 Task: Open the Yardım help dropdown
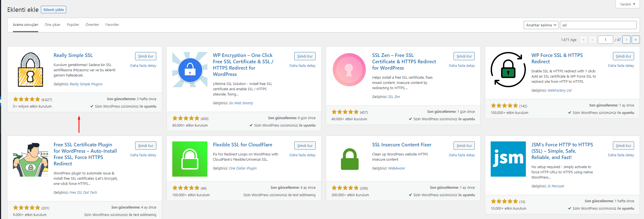[x=628, y=4]
